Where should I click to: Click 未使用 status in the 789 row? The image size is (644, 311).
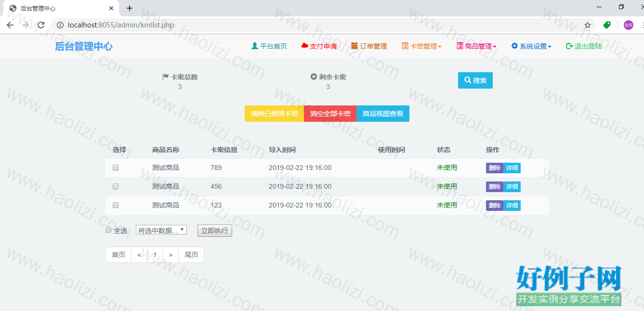(447, 168)
